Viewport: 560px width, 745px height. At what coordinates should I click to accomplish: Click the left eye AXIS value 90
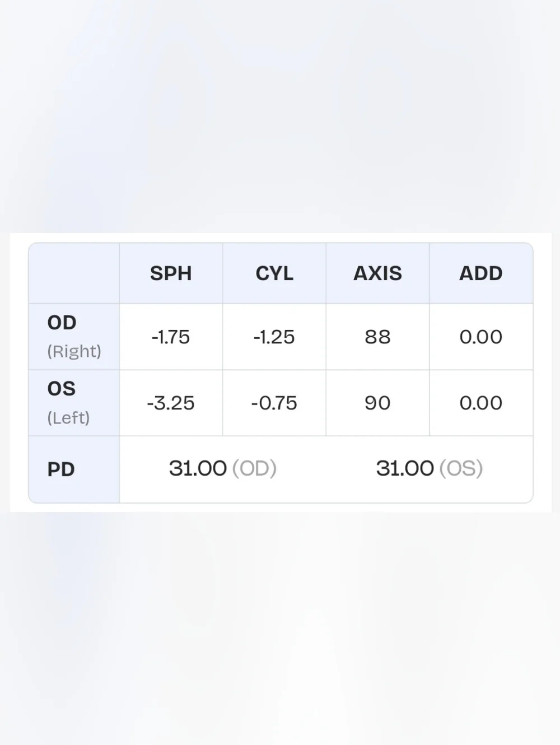(x=377, y=403)
